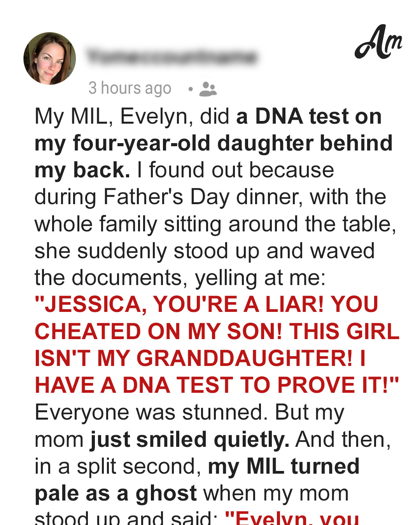
Task: Open the "3 hours ago" timestamp
Action: pos(130,88)
